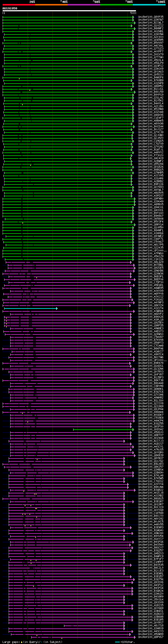Select hit label UniRef100_P26162
168x644 pixels.
pos(151,300)
